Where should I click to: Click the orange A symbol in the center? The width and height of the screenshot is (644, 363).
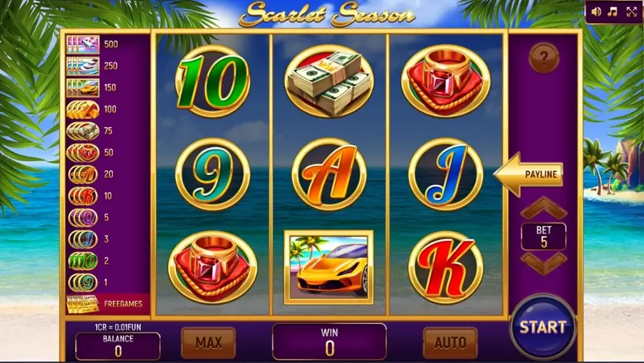(x=329, y=174)
